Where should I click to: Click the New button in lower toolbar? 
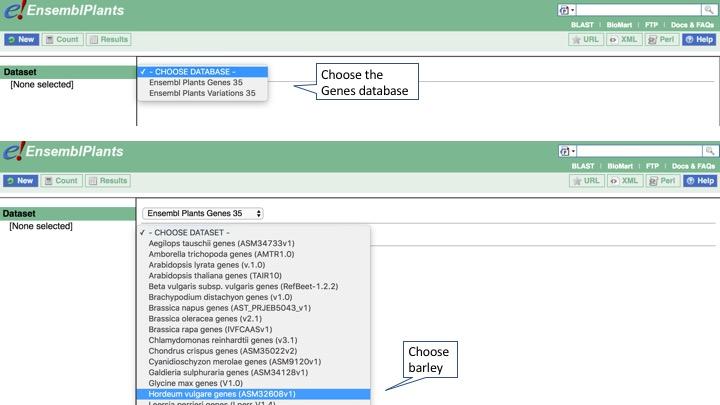pos(21,180)
